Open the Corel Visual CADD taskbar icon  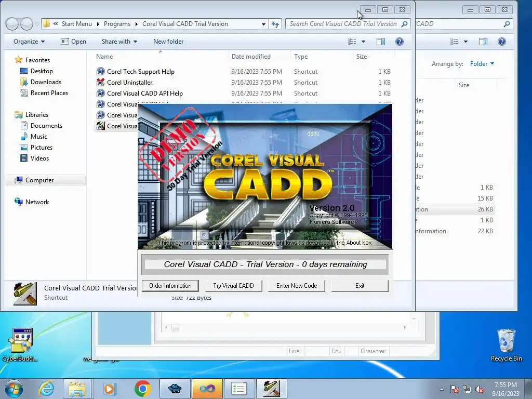(x=271, y=389)
